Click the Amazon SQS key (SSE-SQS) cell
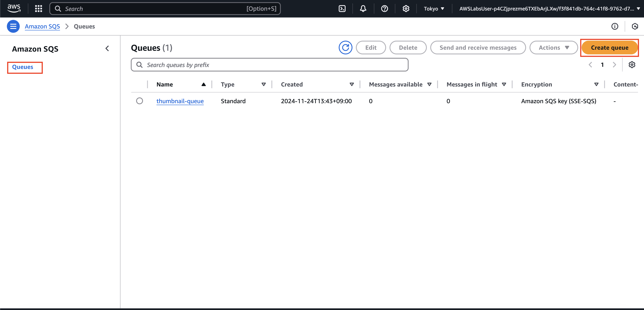Image resolution: width=644 pixels, height=310 pixels. point(558,101)
